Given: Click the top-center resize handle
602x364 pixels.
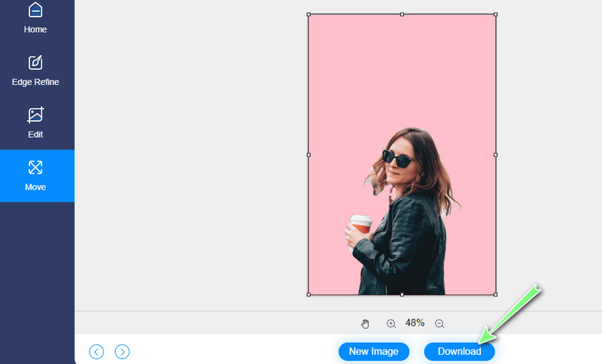Looking at the screenshot, I should [x=402, y=14].
